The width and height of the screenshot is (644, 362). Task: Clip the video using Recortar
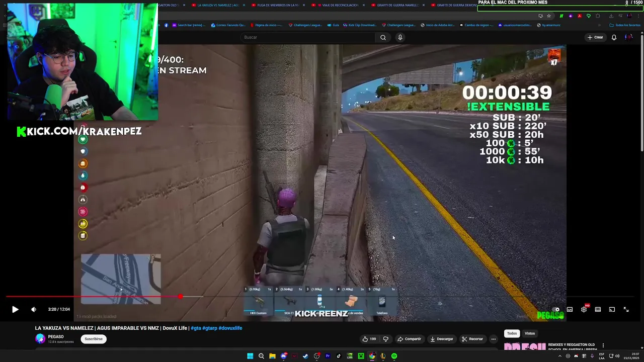[x=472, y=339]
